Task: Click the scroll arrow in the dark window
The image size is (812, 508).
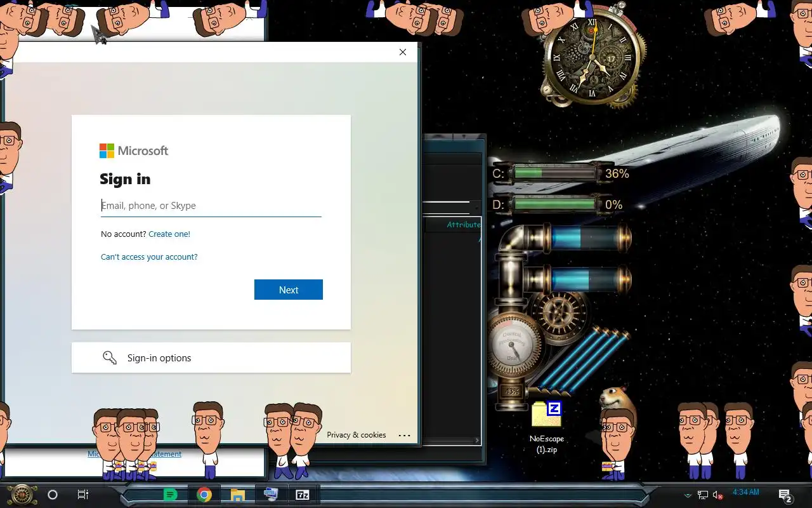Action: [476, 440]
